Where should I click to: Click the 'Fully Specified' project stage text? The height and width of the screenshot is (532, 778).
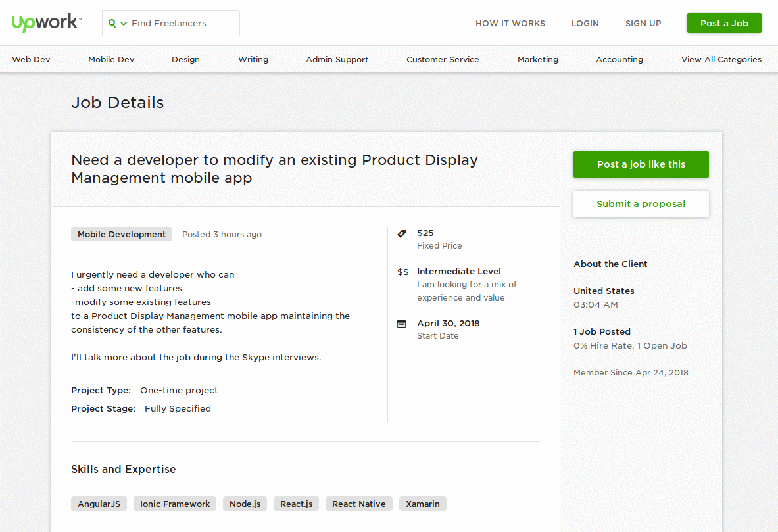click(178, 408)
